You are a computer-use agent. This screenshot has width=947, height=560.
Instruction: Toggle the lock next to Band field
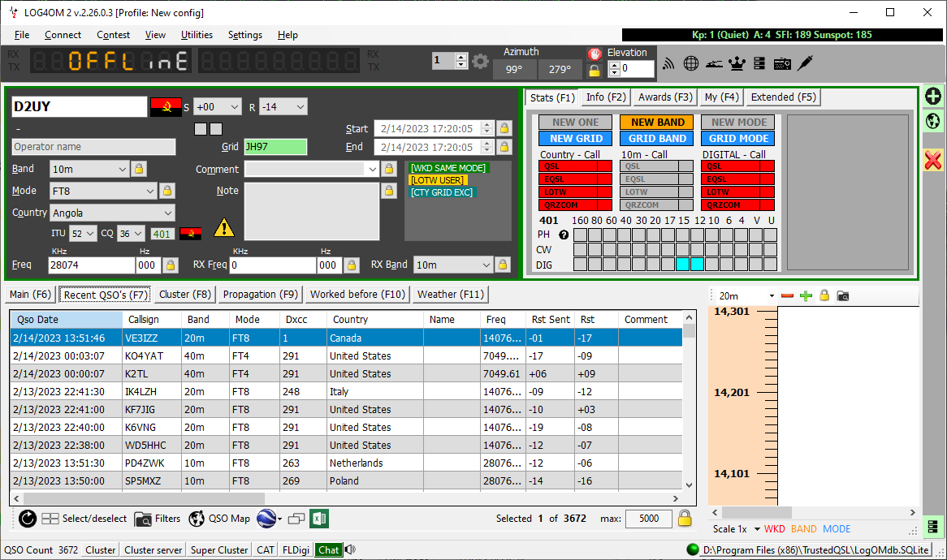click(139, 169)
